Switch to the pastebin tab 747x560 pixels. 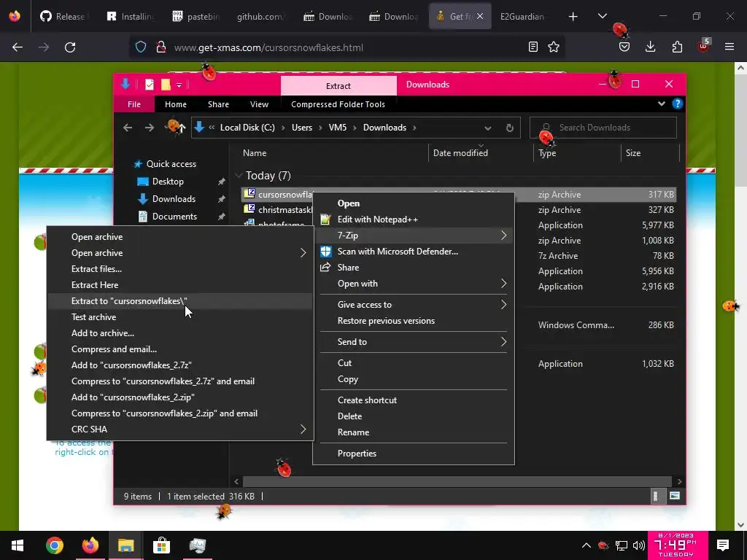196,17
